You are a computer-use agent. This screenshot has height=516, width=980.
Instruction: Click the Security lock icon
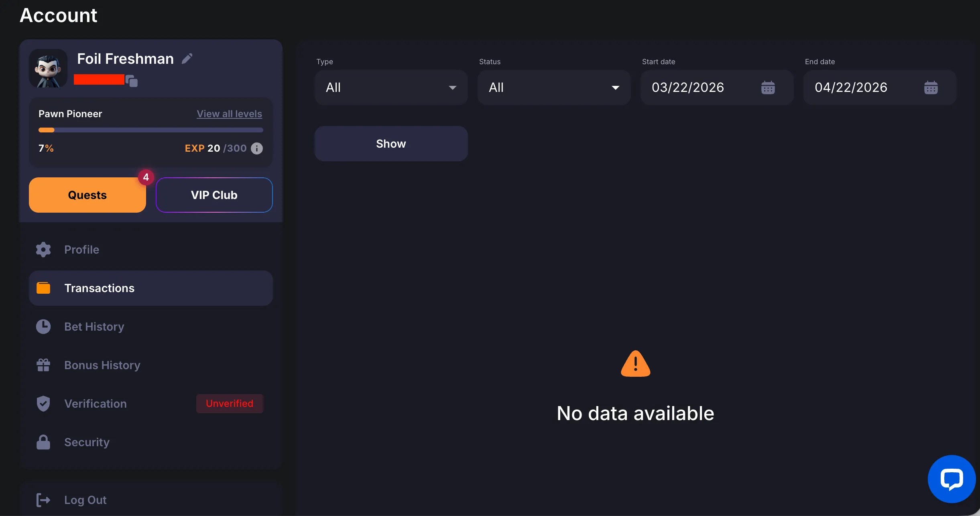(x=43, y=442)
